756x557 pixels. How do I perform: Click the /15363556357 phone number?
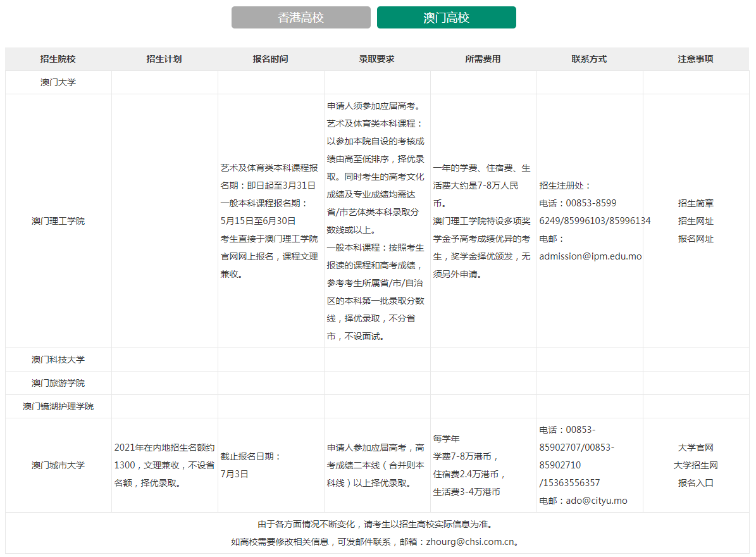pos(569,483)
